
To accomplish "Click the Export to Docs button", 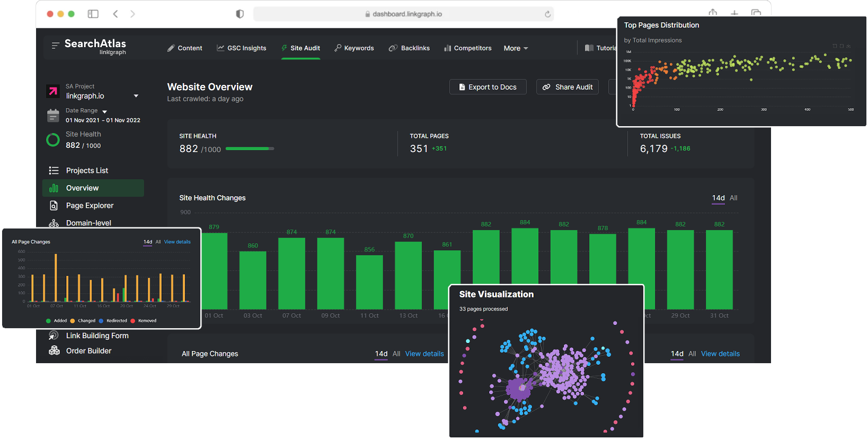I will (x=488, y=87).
